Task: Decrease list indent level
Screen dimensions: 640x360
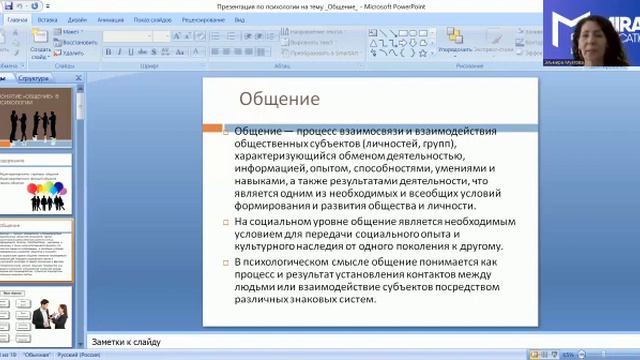Action: 248,36
